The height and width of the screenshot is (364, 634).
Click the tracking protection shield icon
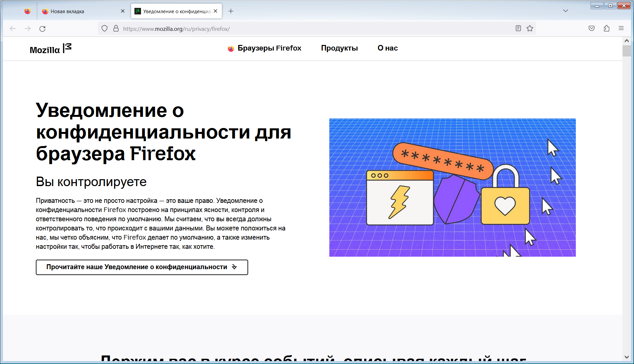click(x=105, y=29)
